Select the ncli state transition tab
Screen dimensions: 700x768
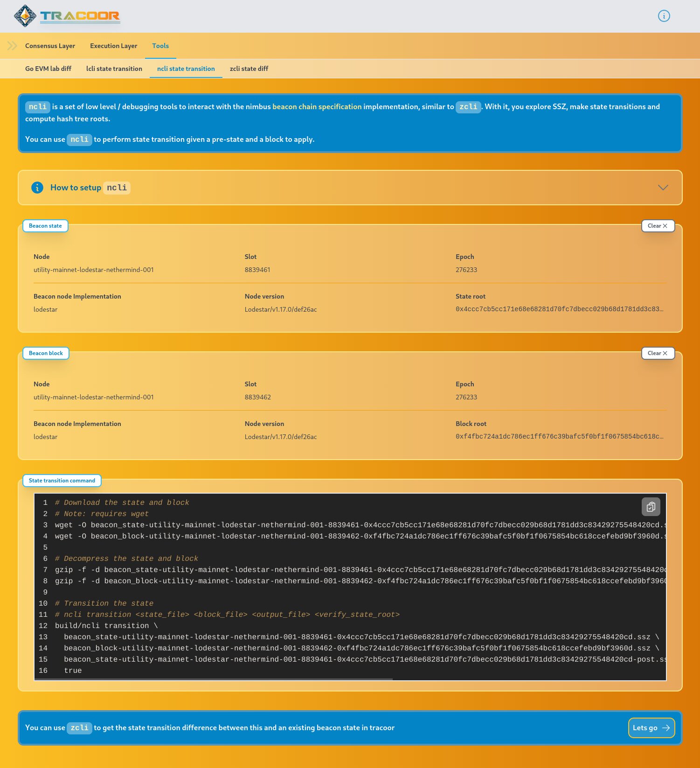tap(186, 69)
